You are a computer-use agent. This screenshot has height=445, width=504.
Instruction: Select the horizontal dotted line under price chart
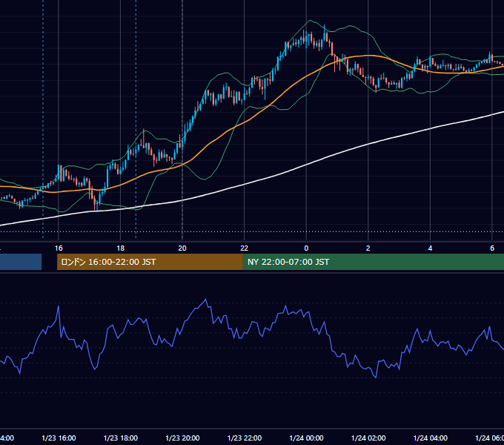[252, 231]
